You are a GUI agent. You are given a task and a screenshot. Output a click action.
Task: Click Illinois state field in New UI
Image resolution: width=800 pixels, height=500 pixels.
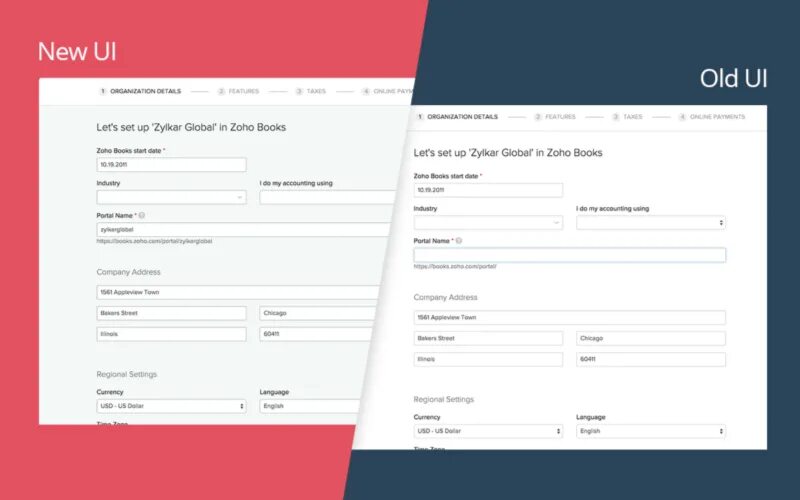pyautogui.click(x=171, y=334)
